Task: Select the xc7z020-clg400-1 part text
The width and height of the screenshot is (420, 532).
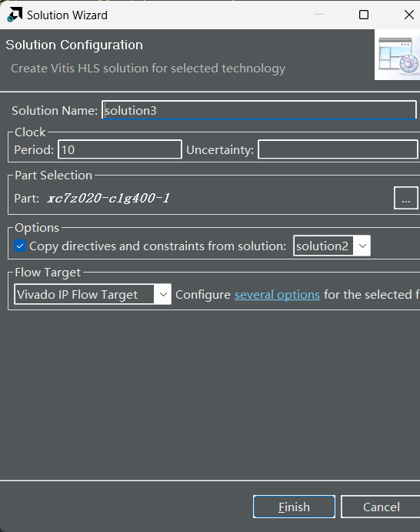Action: point(108,198)
